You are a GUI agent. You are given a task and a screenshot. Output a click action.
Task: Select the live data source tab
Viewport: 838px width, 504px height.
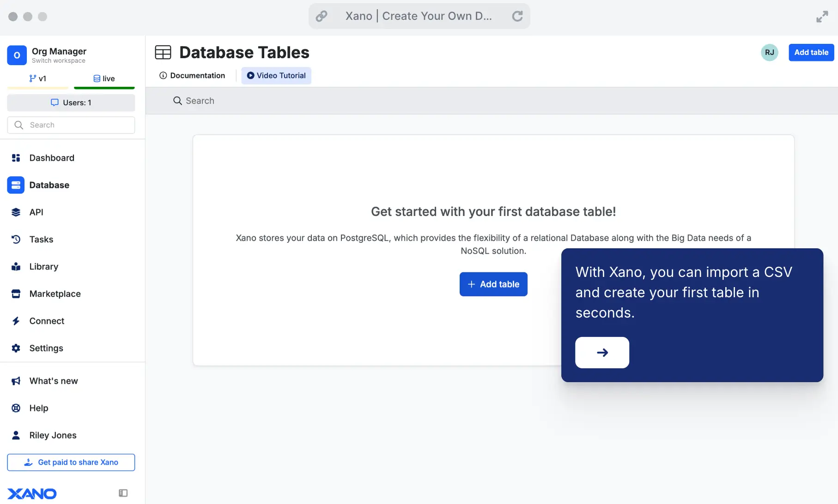(x=104, y=79)
